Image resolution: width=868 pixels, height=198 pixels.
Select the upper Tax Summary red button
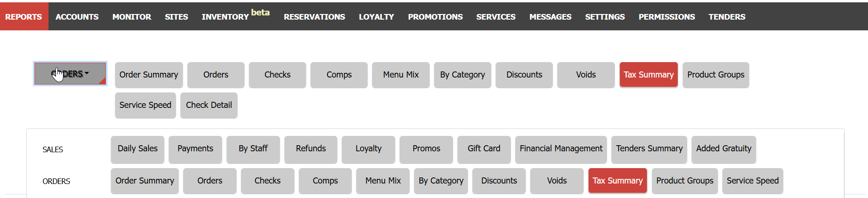648,75
